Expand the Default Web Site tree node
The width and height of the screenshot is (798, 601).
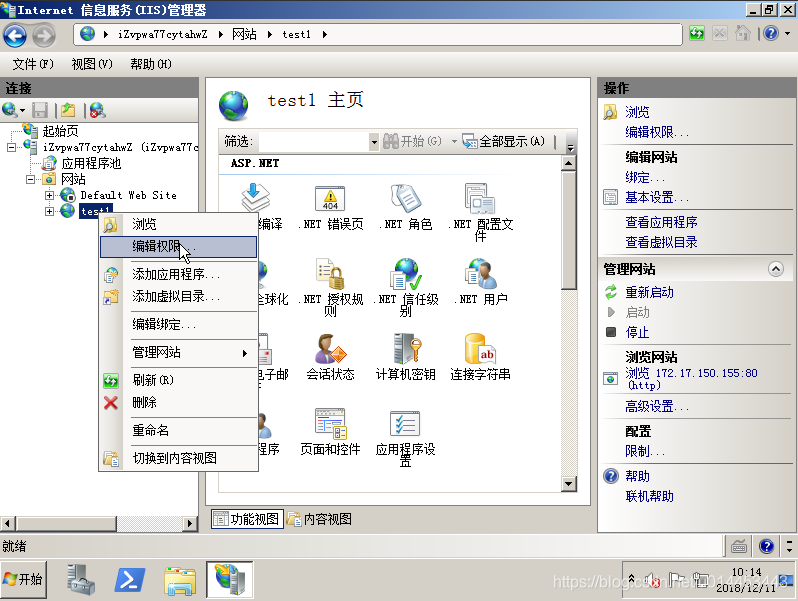point(49,195)
